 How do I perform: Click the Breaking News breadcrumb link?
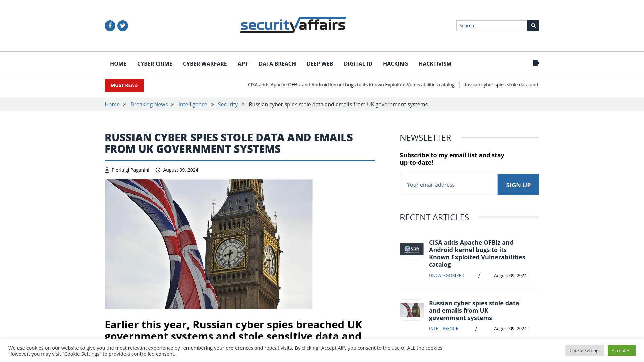click(x=149, y=104)
